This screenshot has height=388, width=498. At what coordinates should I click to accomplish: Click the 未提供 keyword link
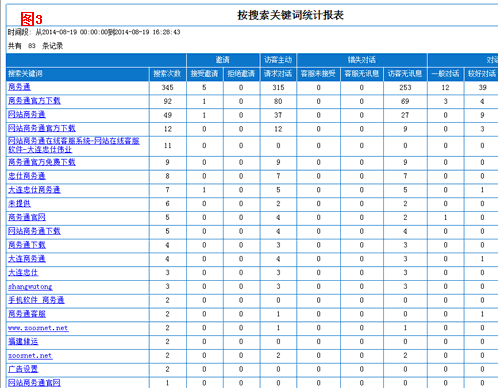(x=19, y=204)
